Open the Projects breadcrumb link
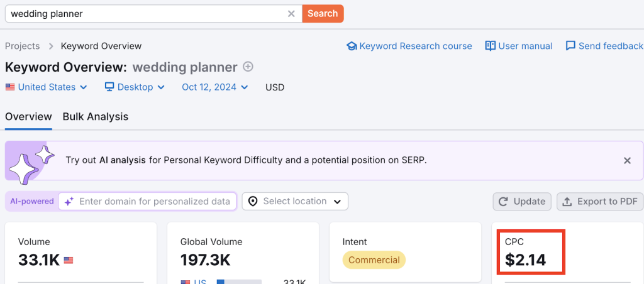Viewport: 644px width, 284px height. click(x=22, y=46)
